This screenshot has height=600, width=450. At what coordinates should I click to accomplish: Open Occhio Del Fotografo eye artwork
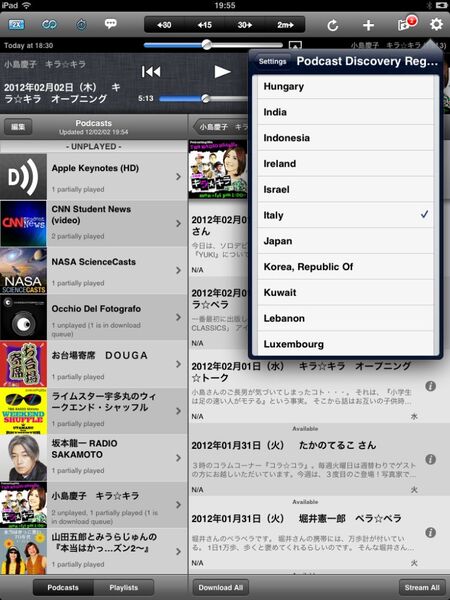pos(23,317)
